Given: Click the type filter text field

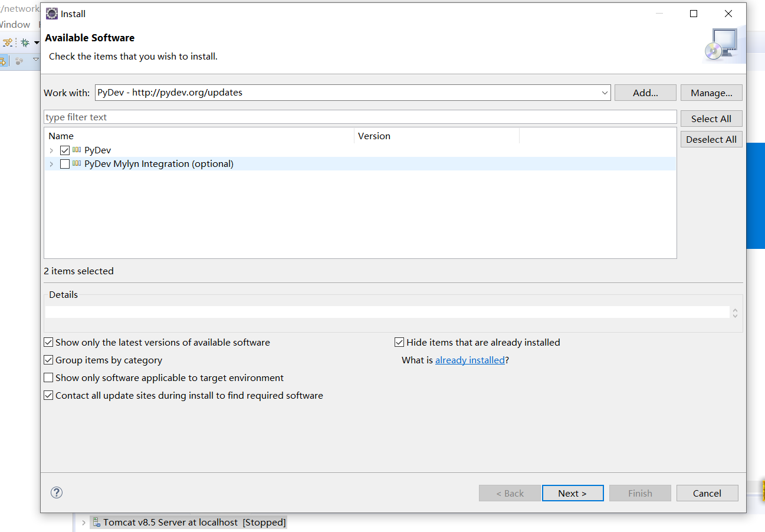Looking at the screenshot, I should click(x=360, y=117).
